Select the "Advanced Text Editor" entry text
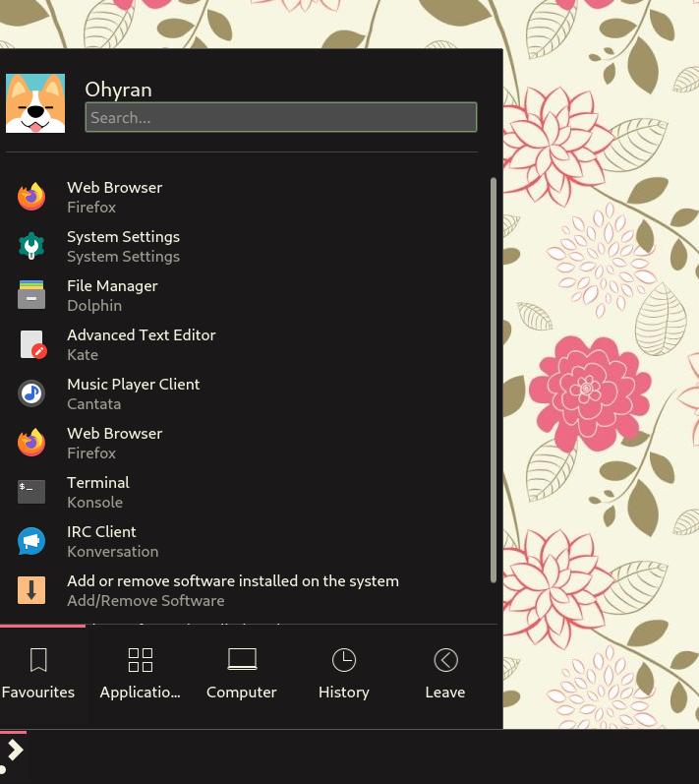 coord(142,335)
